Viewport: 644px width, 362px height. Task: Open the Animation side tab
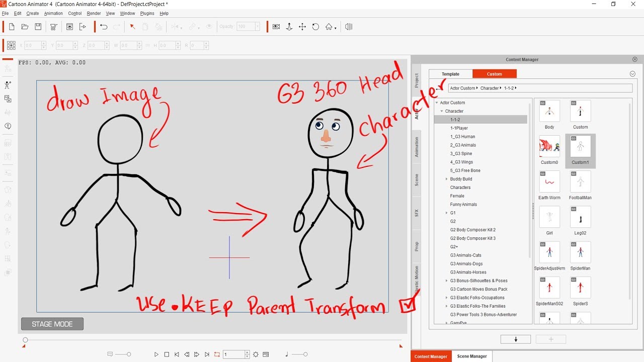pyautogui.click(x=416, y=147)
